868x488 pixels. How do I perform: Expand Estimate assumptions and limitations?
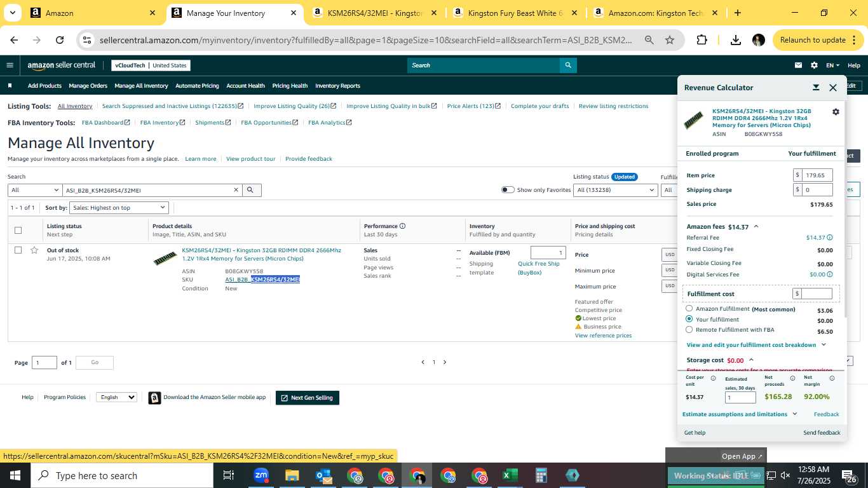point(740,414)
